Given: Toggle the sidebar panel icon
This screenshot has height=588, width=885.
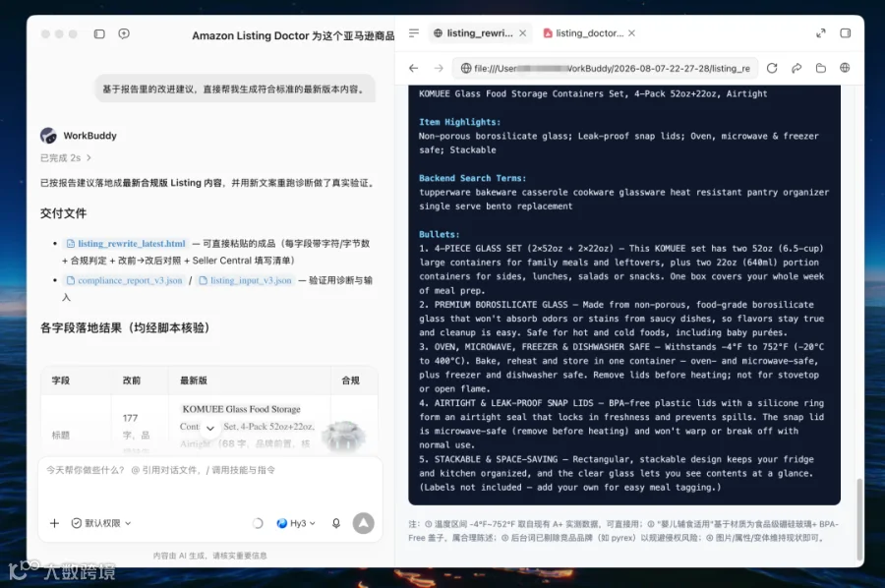Looking at the screenshot, I should click(99, 33).
